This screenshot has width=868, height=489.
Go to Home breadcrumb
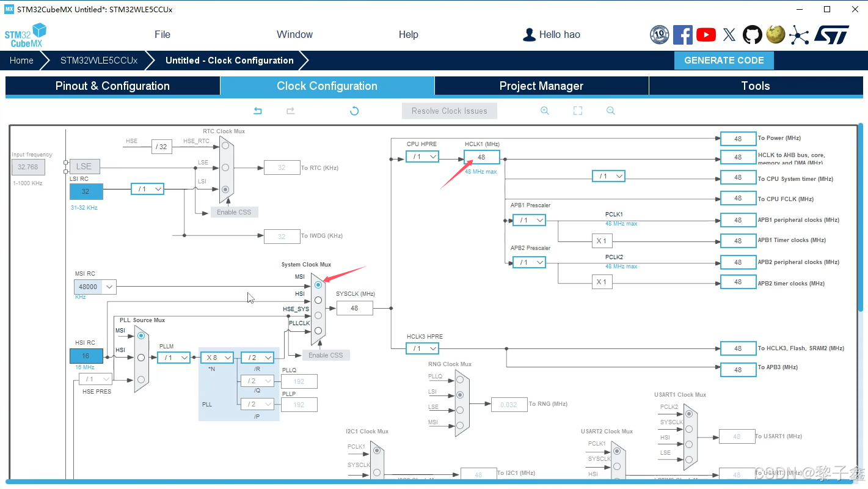pyautogui.click(x=21, y=61)
